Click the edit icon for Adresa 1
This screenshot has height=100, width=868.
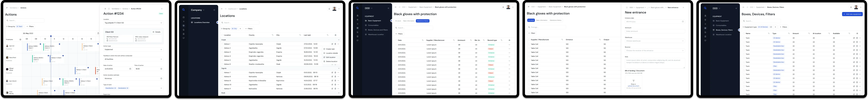(x=332, y=44)
